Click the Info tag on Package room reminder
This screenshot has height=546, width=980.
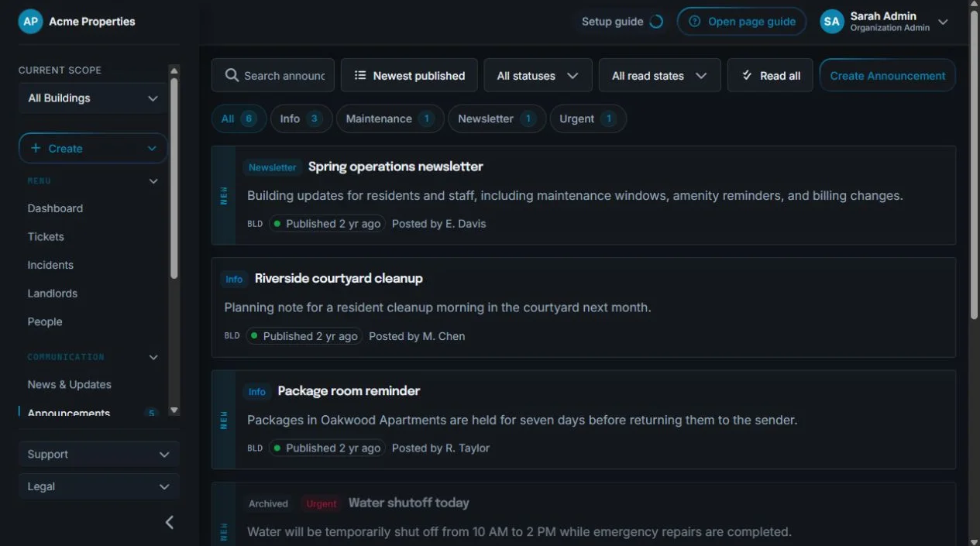256,392
